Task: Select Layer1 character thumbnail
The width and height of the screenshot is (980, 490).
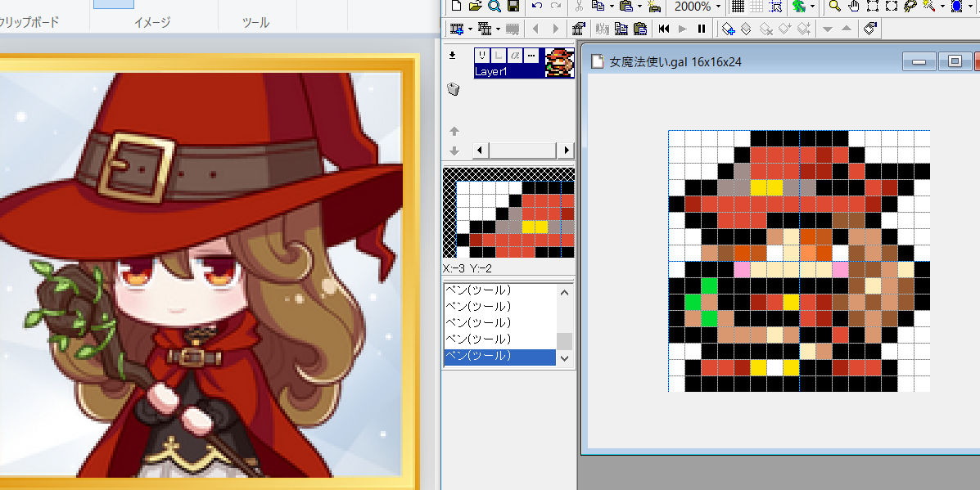Action: 559,63
